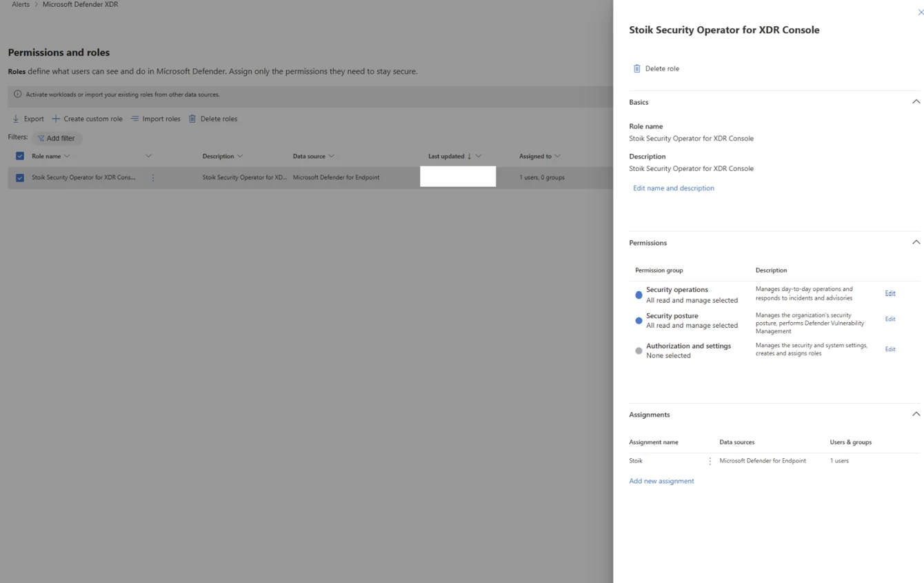
Task: Click the Import roles list icon
Action: click(x=135, y=119)
